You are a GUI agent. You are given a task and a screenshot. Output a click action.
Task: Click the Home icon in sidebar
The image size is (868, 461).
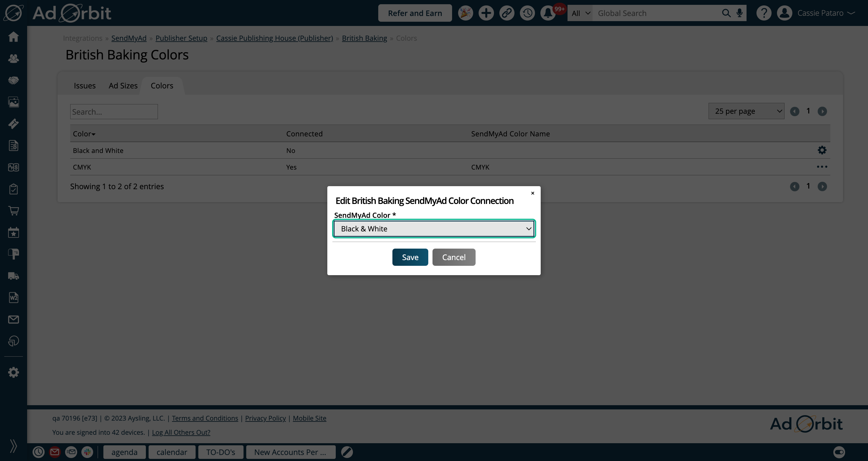coord(14,37)
